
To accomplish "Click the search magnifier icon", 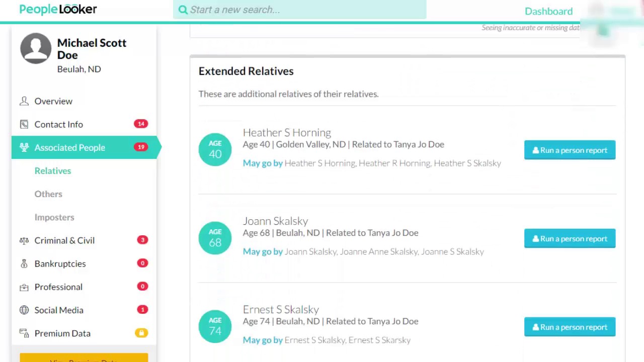I will coord(183,10).
